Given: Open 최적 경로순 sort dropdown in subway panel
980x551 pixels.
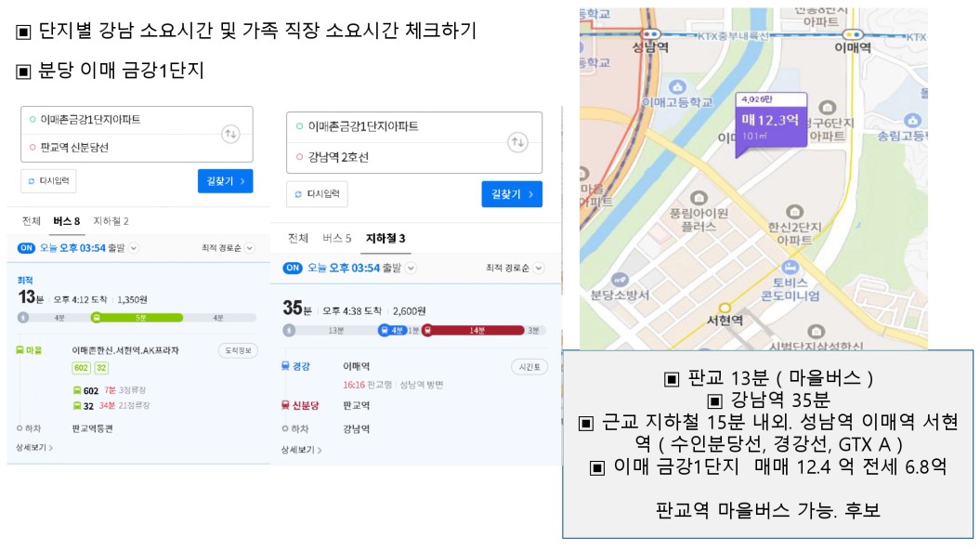Looking at the screenshot, I should pos(515,268).
